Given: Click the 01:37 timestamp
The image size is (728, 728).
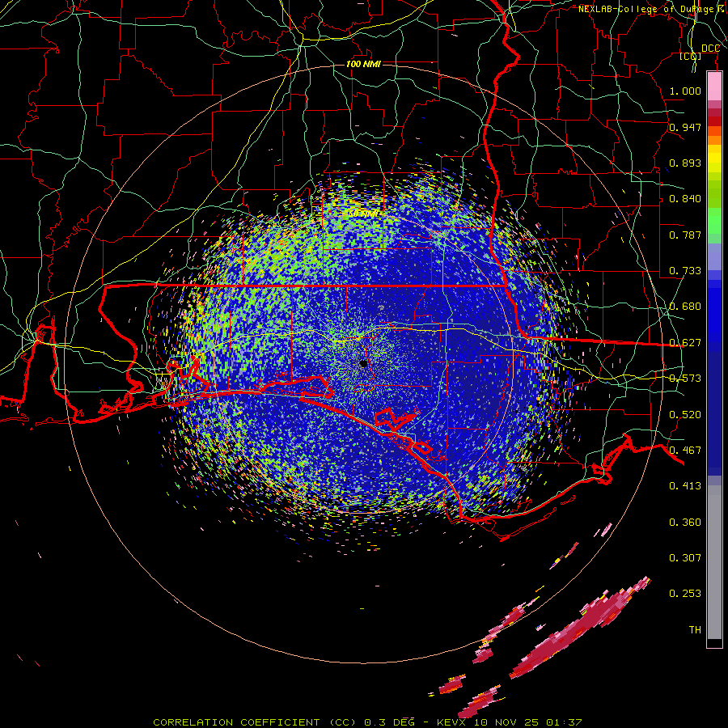Looking at the screenshot, I should (564, 722).
